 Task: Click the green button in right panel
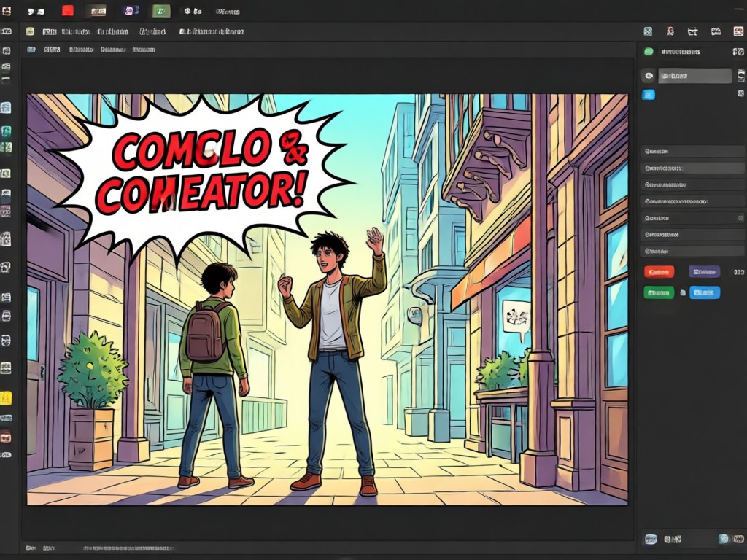tap(659, 292)
